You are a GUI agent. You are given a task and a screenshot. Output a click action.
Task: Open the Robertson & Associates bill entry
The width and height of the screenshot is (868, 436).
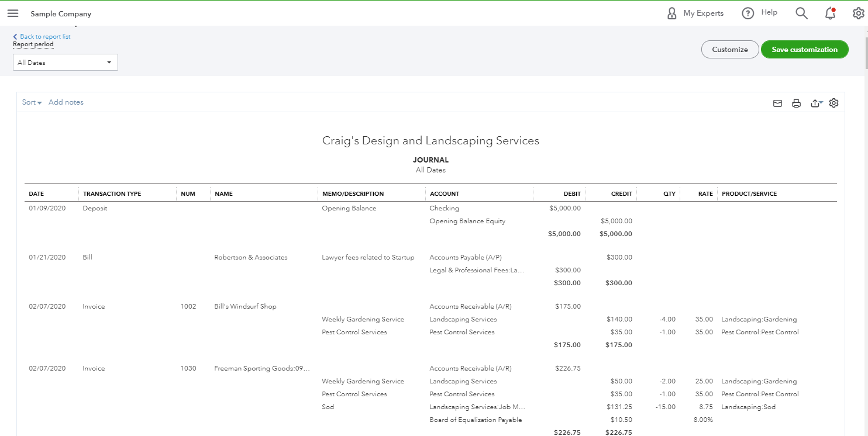pyautogui.click(x=87, y=257)
